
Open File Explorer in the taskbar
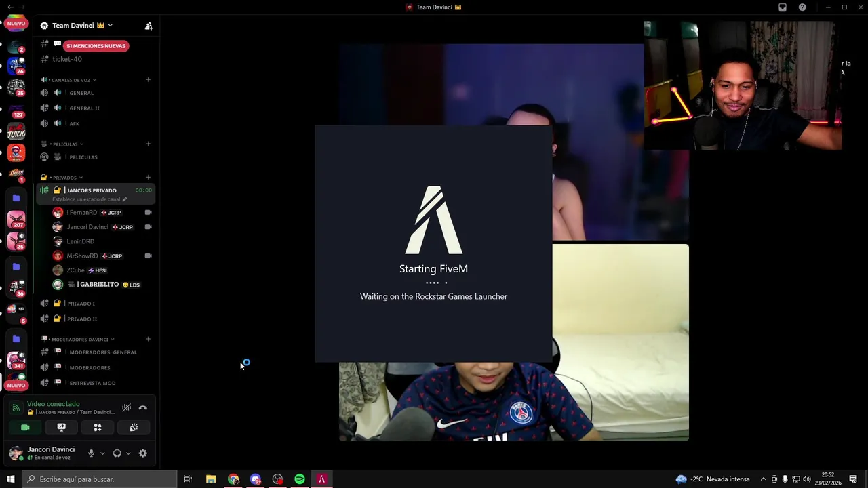click(211, 479)
